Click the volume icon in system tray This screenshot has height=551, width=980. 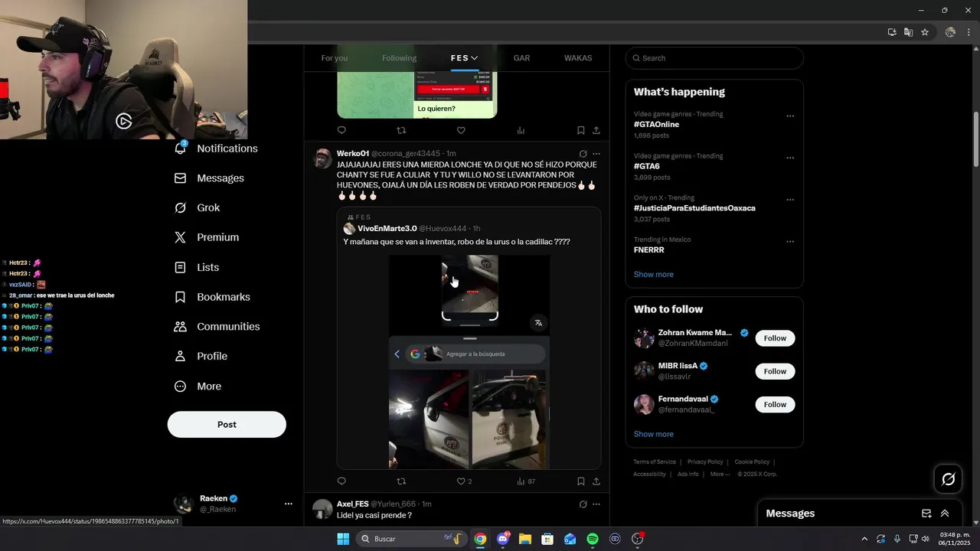(x=926, y=539)
